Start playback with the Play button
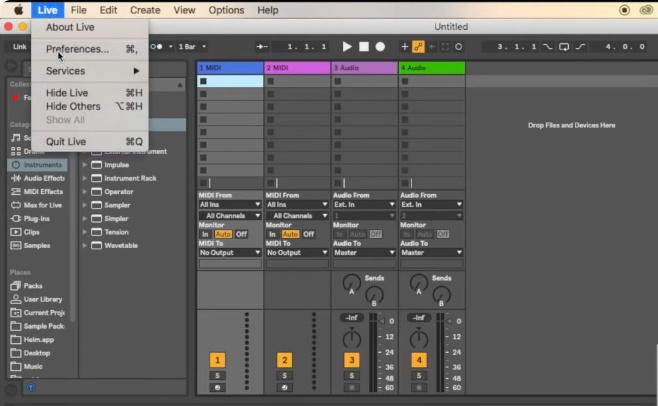658x406 pixels. pyautogui.click(x=347, y=47)
